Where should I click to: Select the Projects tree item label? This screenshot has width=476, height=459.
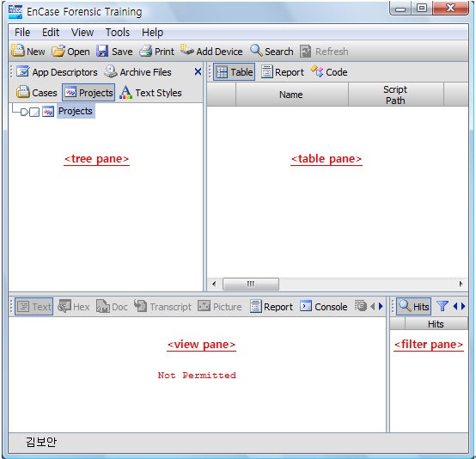(76, 111)
